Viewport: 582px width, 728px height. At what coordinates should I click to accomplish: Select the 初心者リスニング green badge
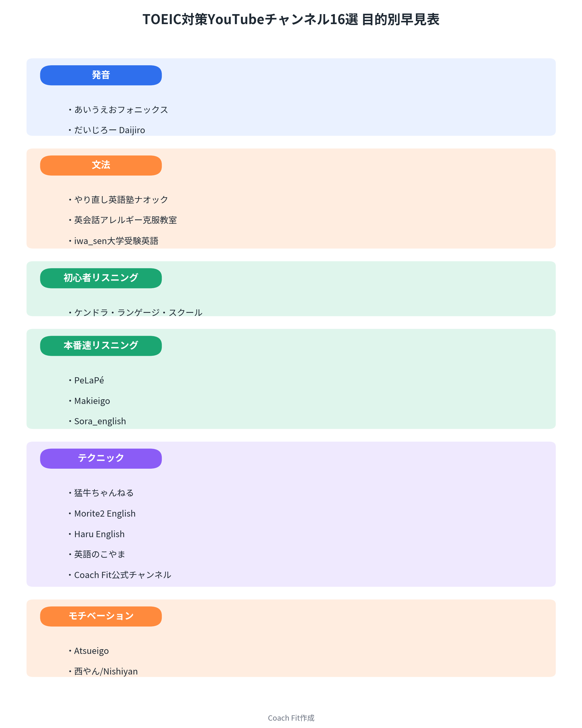[101, 278]
